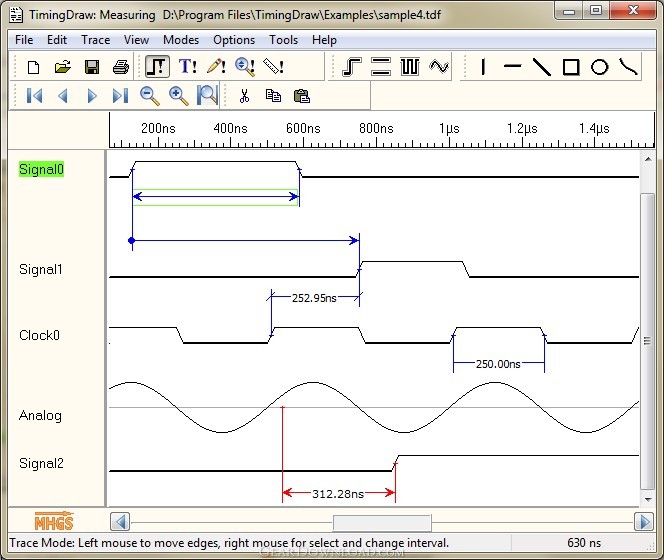
Task: Select the Draw mode pencil icon
Action: point(216,67)
